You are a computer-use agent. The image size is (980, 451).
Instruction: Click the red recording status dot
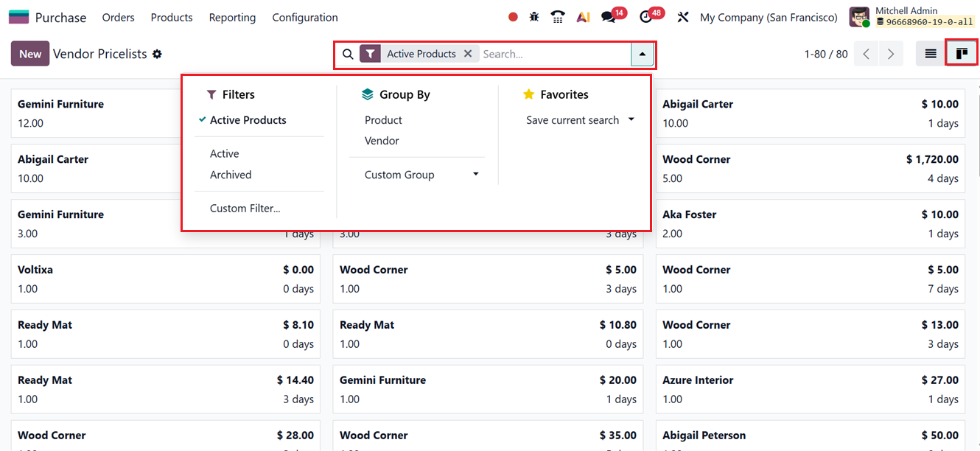513,16
